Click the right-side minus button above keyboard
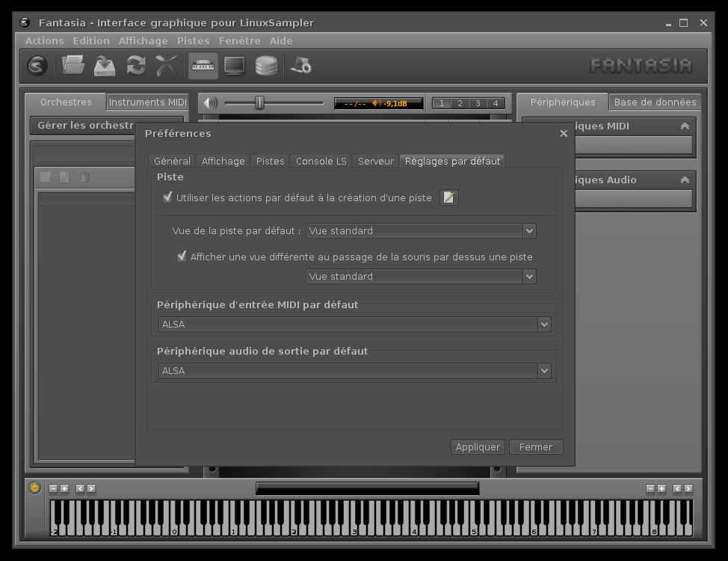 [x=650, y=488]
